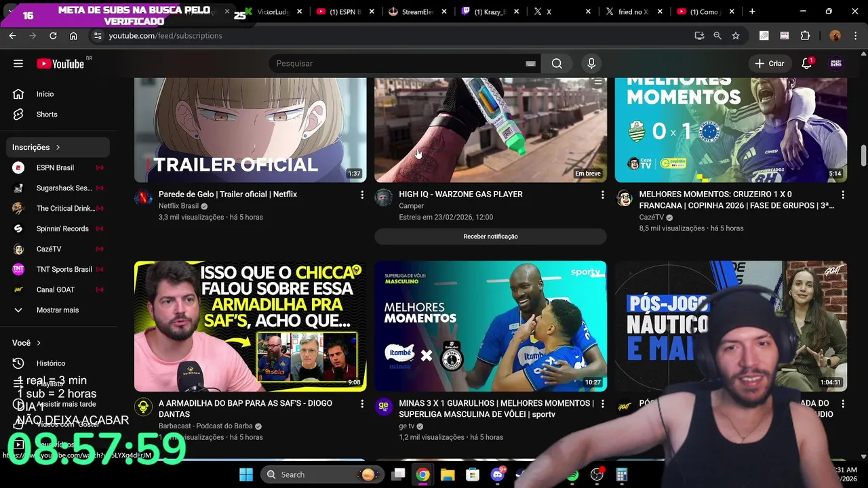Image resolution: width=868 pixels, height=488 pixels.
Task: Open Windows Start menu
Action: [x=246, y=474]
